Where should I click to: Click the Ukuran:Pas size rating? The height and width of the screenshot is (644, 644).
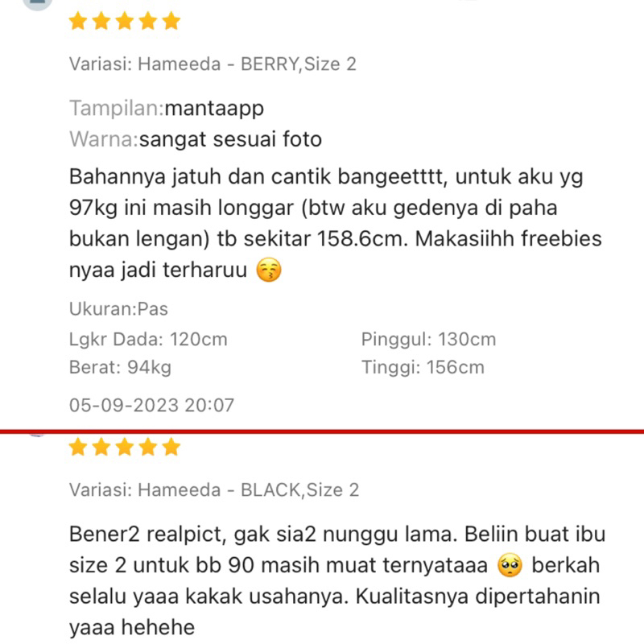(x=118, y=309)
